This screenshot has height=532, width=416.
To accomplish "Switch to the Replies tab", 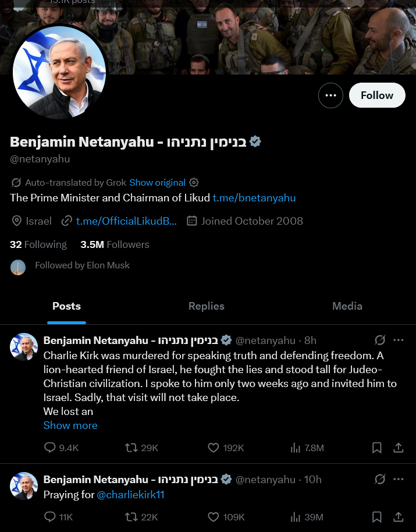I will [206, 306].
